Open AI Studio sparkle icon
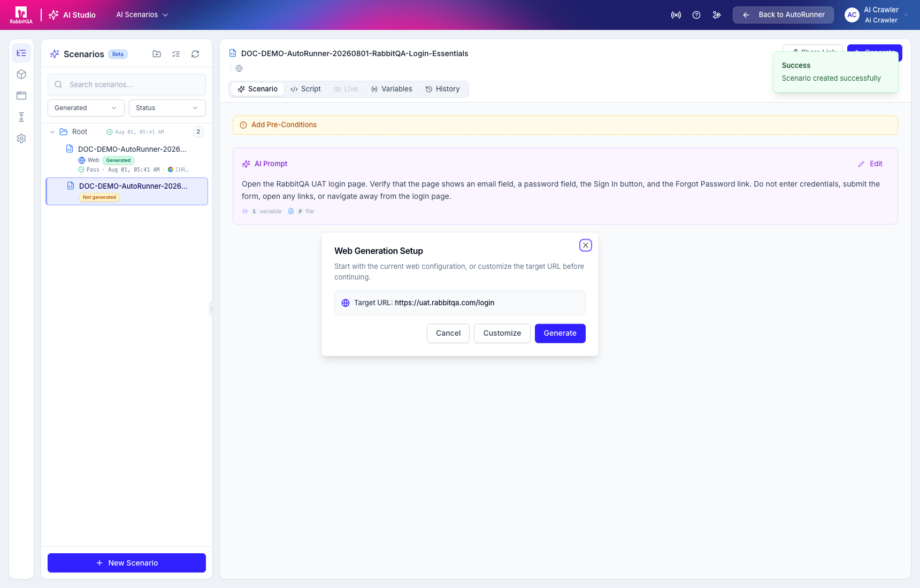920x588 pixels. coord(53,15)
